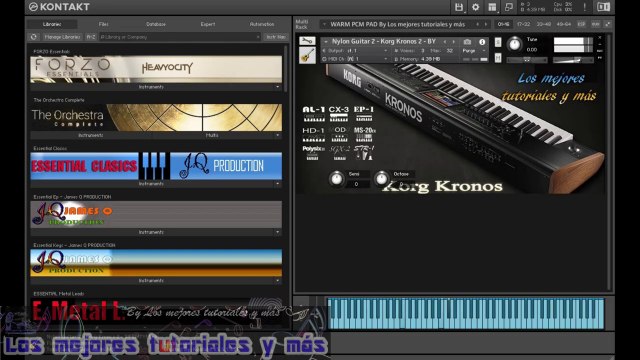Toggle the KSP button in the rack header

tap(581, 24)
